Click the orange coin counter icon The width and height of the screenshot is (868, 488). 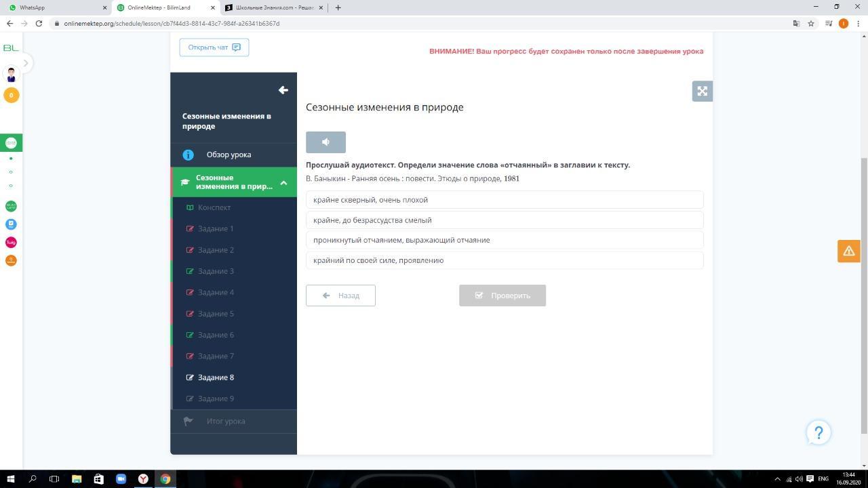tap(11, 95)
